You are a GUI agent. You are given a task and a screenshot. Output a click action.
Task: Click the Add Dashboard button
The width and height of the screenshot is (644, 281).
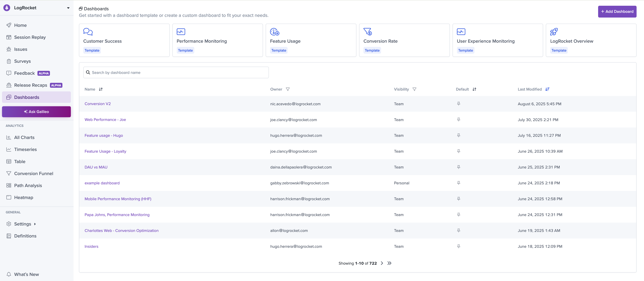coord(617,11)
